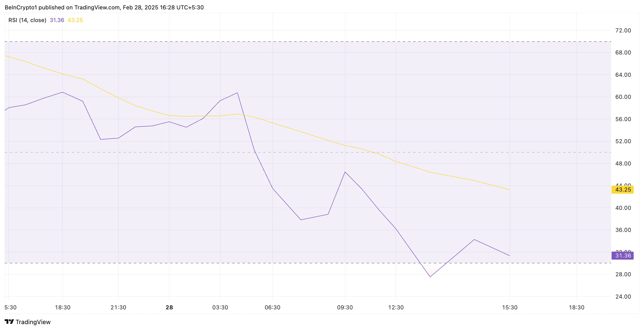
Task: Select the bold 28 date label
Action: coord(169,307)
